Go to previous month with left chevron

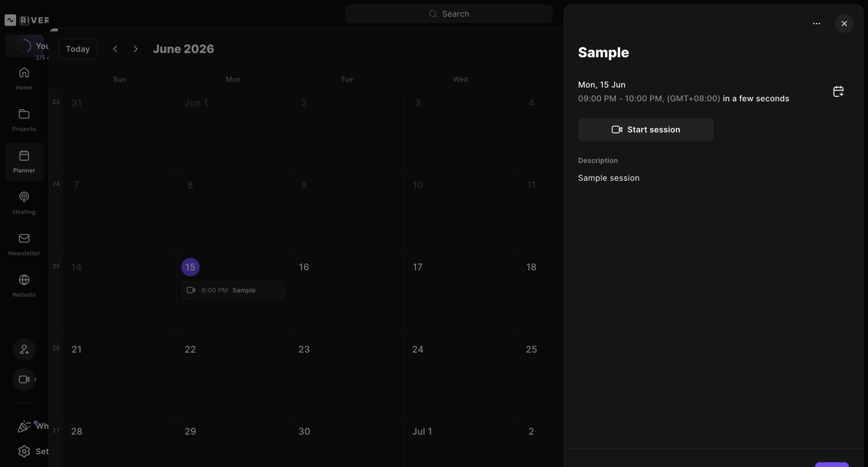pyautogui.click(x=115, y=49)
